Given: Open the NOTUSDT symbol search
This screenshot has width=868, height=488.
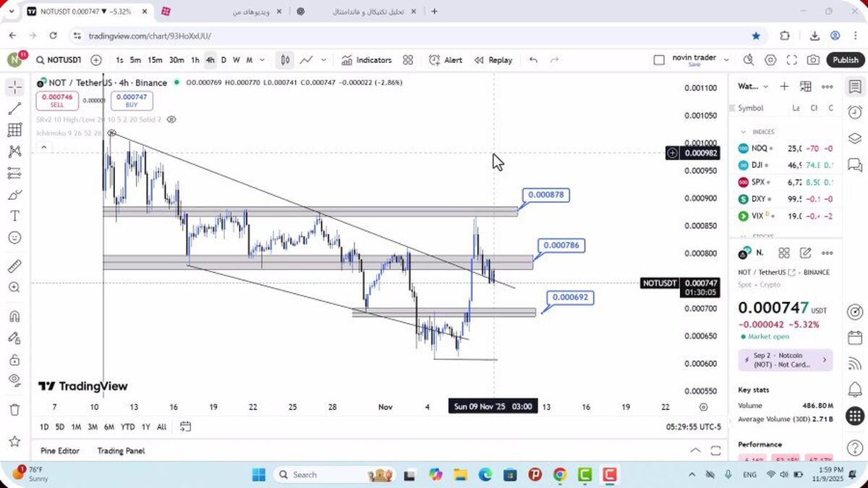Looking at the screenshot, I should pos(59,60).
